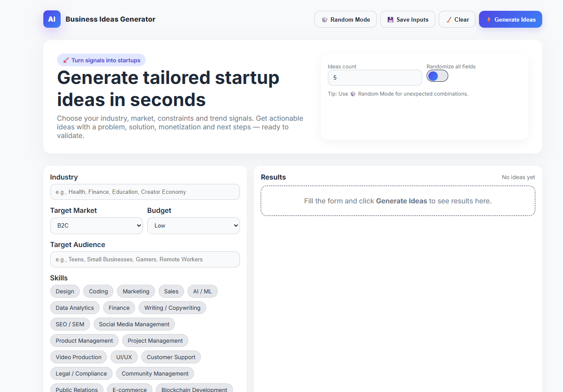Toggle the Design skill chip
This screenshot has width=563, height=392.
(65, 291)
